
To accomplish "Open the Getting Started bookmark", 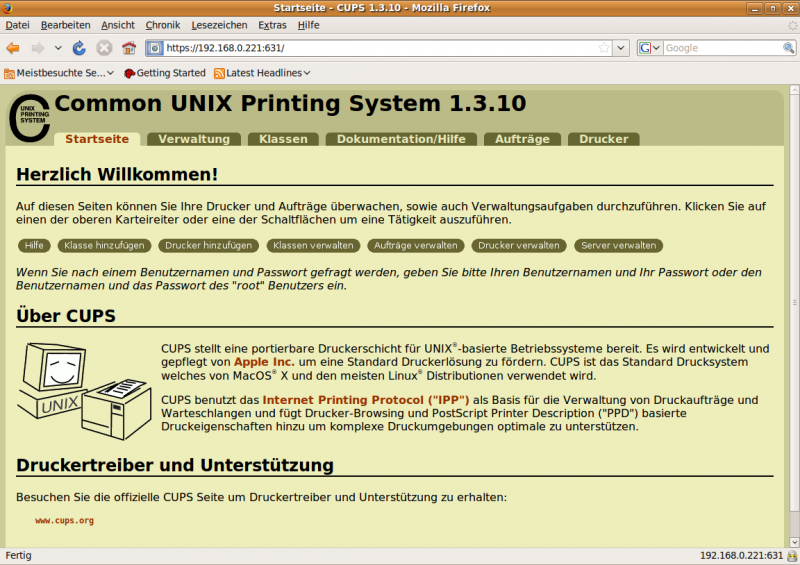I will tap(164, 73).
